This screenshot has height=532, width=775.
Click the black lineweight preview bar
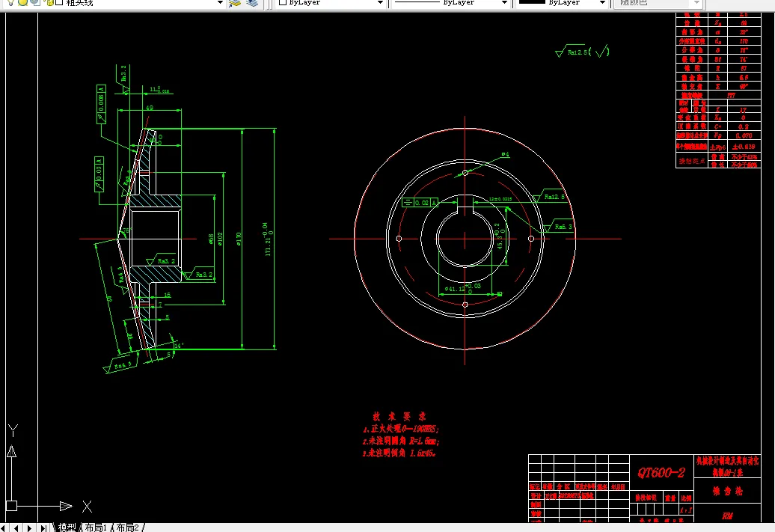(x=532, y=2)
